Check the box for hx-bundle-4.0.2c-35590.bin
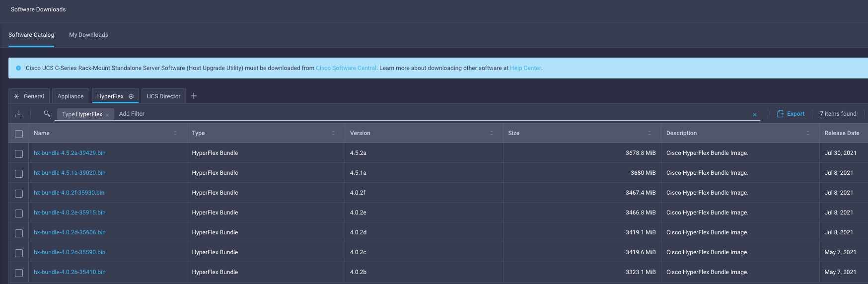This screenshot has height=284, width=868. pyautogui.click(x=19, y=253)
